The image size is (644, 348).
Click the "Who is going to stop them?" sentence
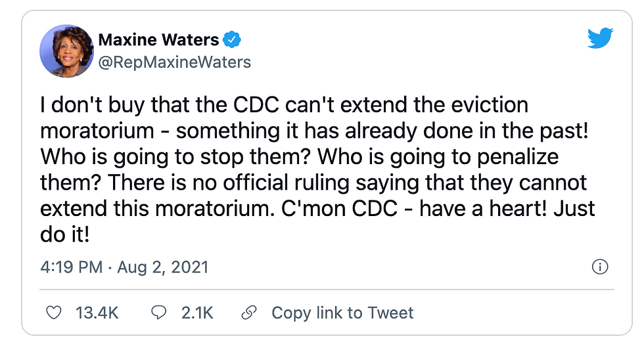pyautogui.click(x=175, y=157)
